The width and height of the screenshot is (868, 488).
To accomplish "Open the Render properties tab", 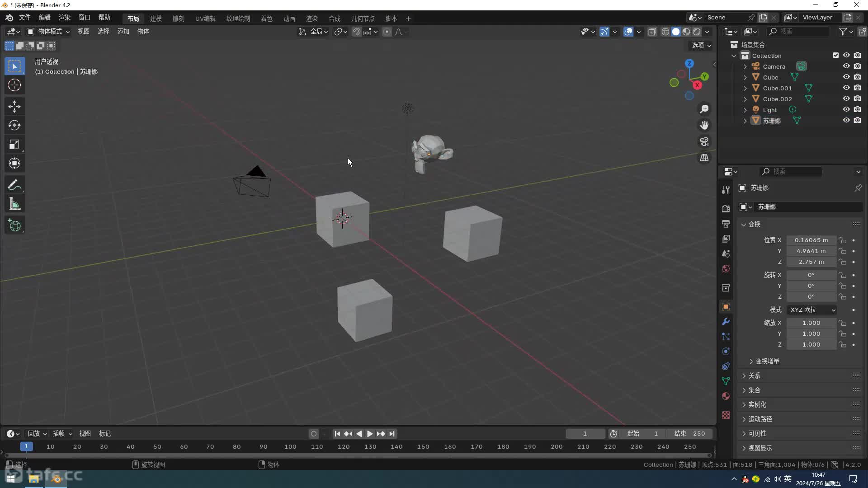I will 726,208.
